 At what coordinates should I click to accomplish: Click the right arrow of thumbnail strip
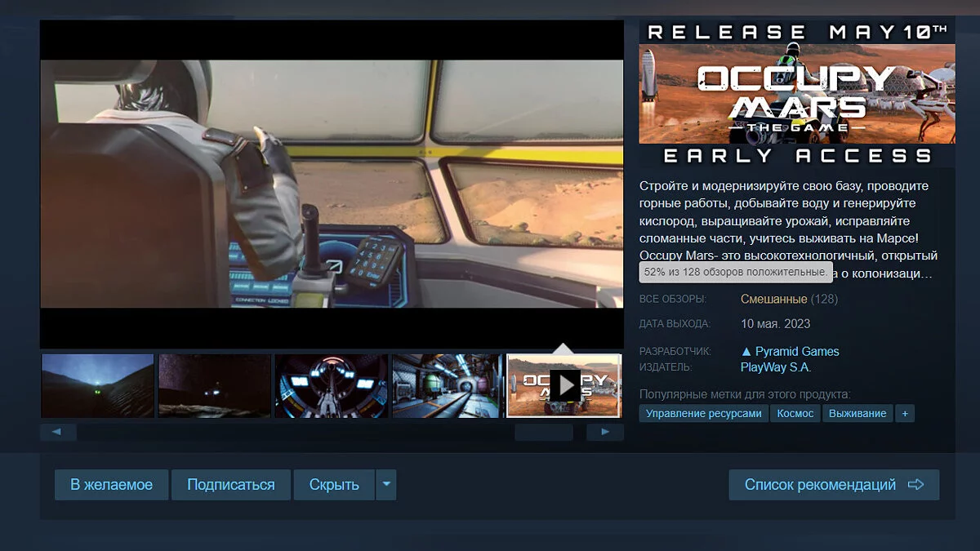(x=605, y=432)
